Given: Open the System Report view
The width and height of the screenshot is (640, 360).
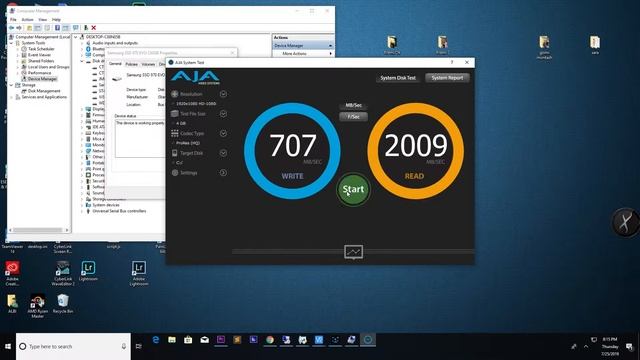Looking at the screenshot, I should pos(447,78).
